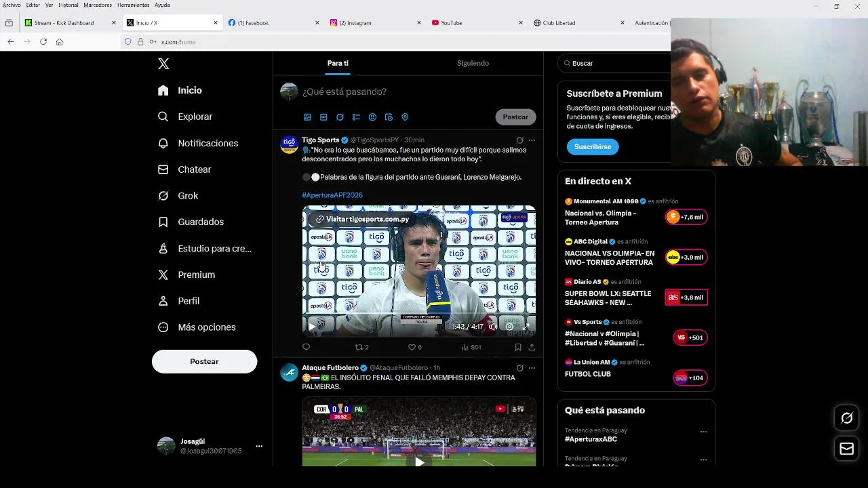Open Grok in the sidebar
868x488 pixels.
pyautogui.click(x=178, y=196)
